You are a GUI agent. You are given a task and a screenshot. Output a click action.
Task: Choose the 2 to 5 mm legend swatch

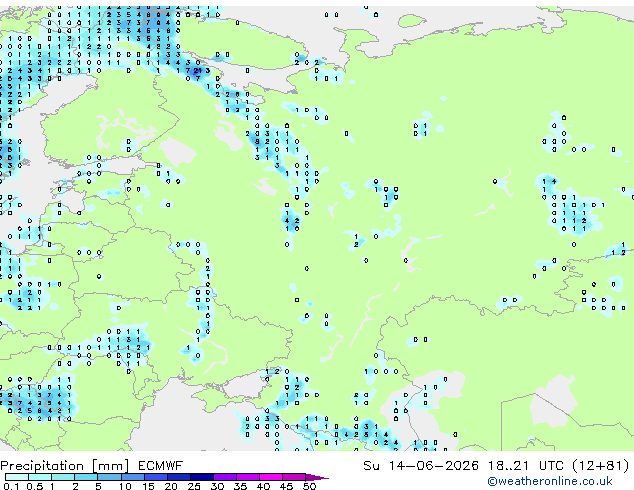click(86, 477)
